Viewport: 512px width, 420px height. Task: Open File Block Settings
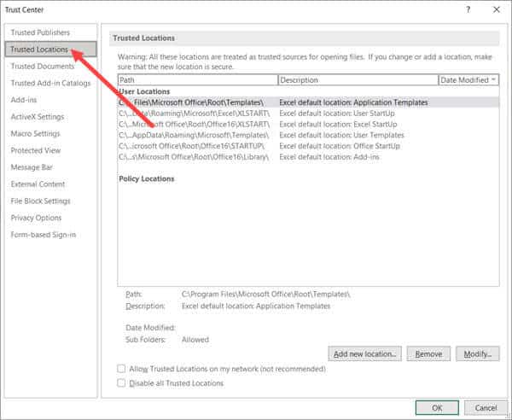coord(40,201)
